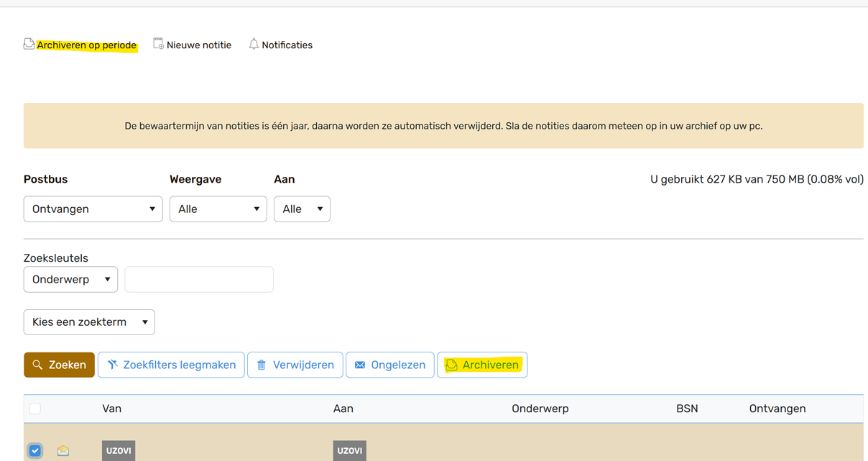
Task: Expand the Weergave dropdown set to Alle
Action: click(218, 209)
